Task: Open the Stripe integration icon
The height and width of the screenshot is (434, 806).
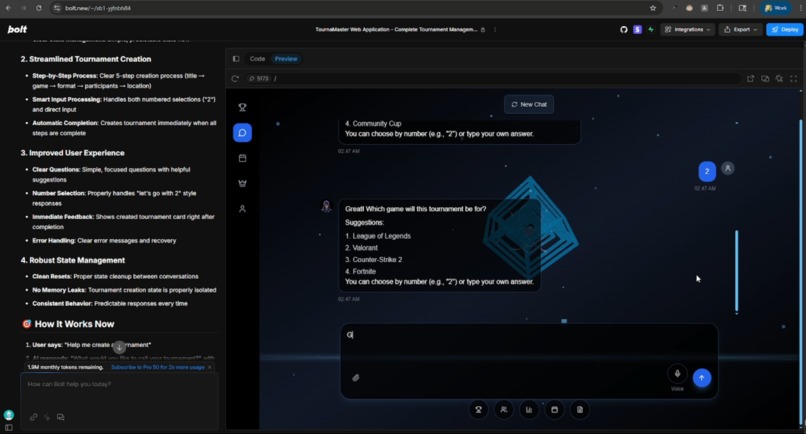Action: pyautogui.click(x=637, y=30)
